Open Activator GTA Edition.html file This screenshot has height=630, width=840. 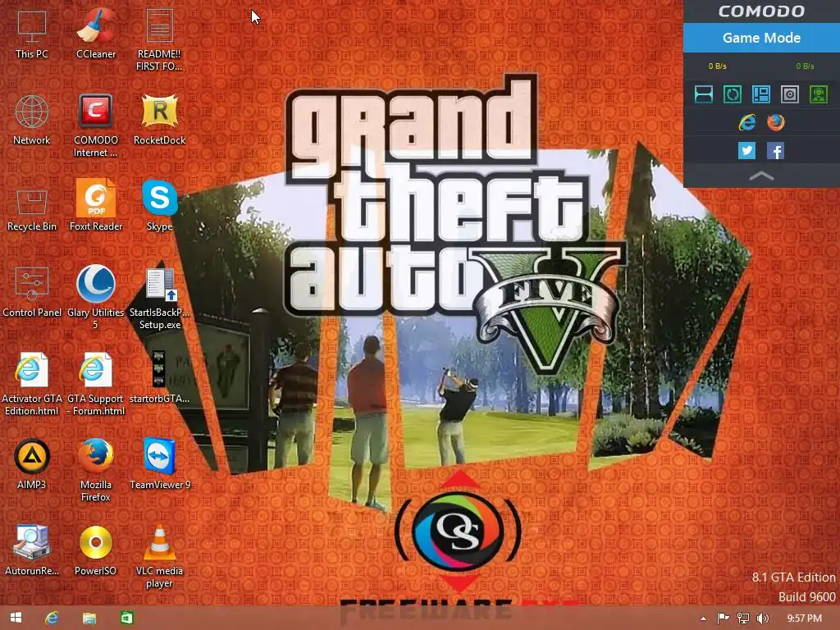32,385
